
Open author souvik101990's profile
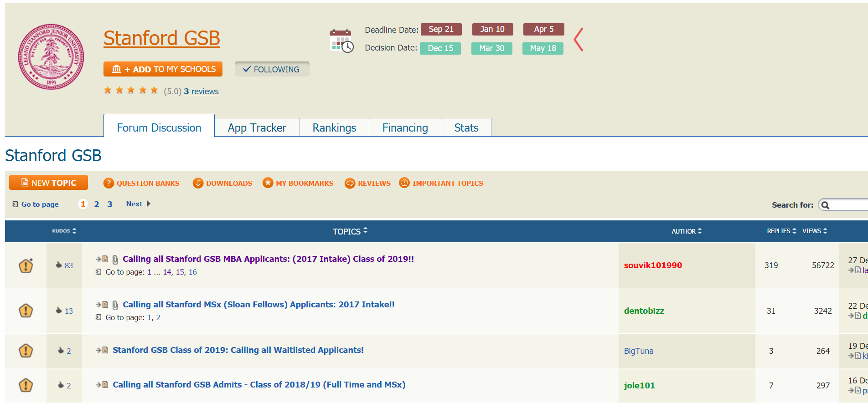653,265
